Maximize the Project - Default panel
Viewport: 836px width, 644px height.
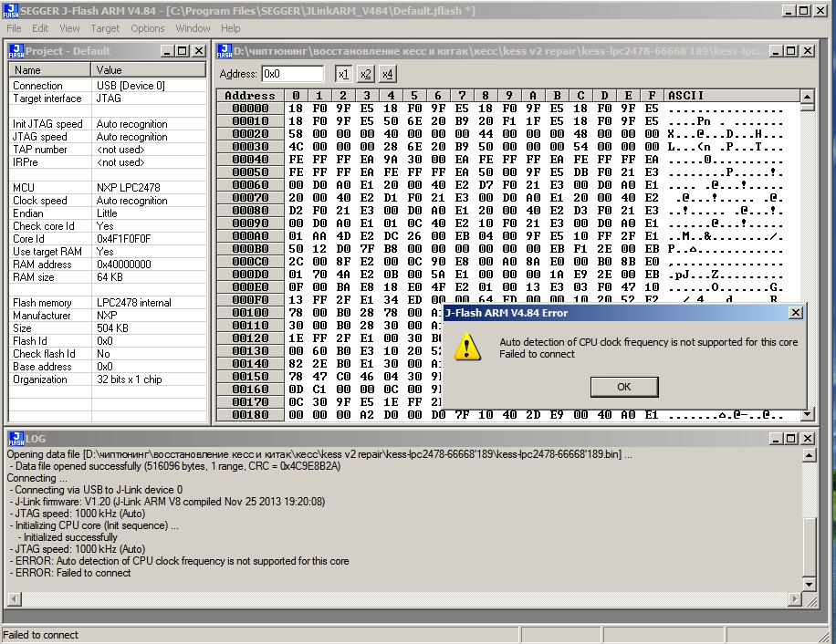[x=183, y=50]
